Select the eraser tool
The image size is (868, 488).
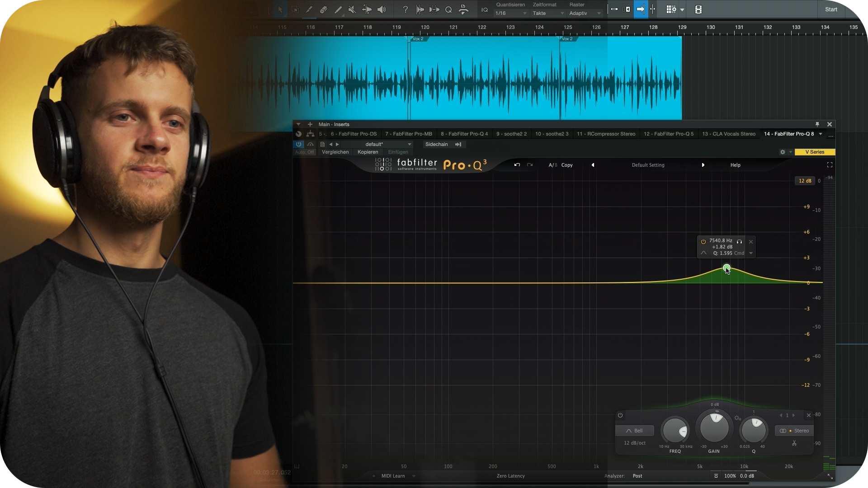tap(324, 9)
